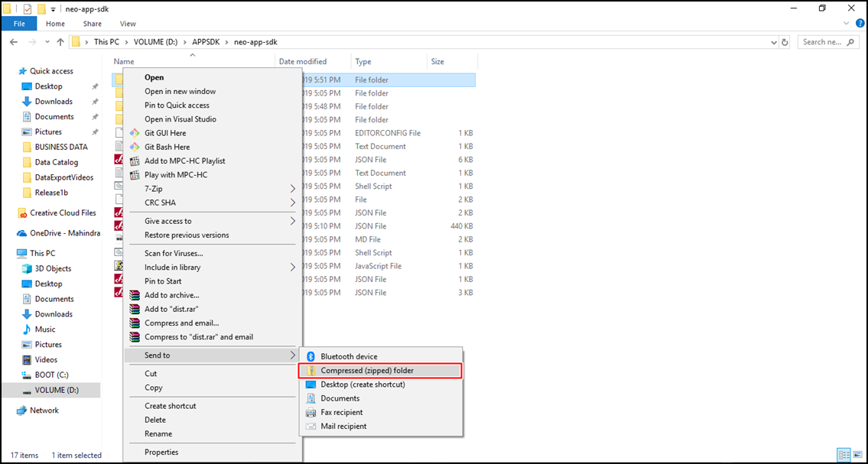The width and height of the screenshot is (868, 464).
Task: Open Quick Access Toolbar customize dropdown
Action: tap(53, 9)
